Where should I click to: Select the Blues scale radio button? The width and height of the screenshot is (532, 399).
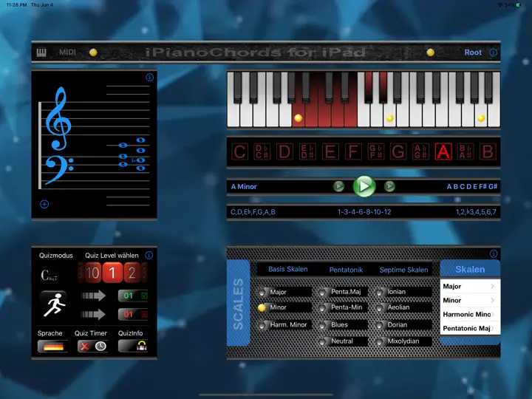point(323,325)
